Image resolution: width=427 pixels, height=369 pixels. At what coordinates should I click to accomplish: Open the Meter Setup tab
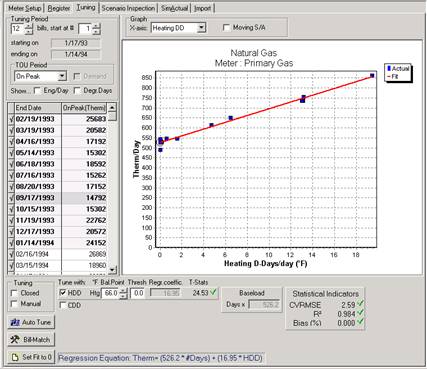pyautogui.click(x=25, y=8)
